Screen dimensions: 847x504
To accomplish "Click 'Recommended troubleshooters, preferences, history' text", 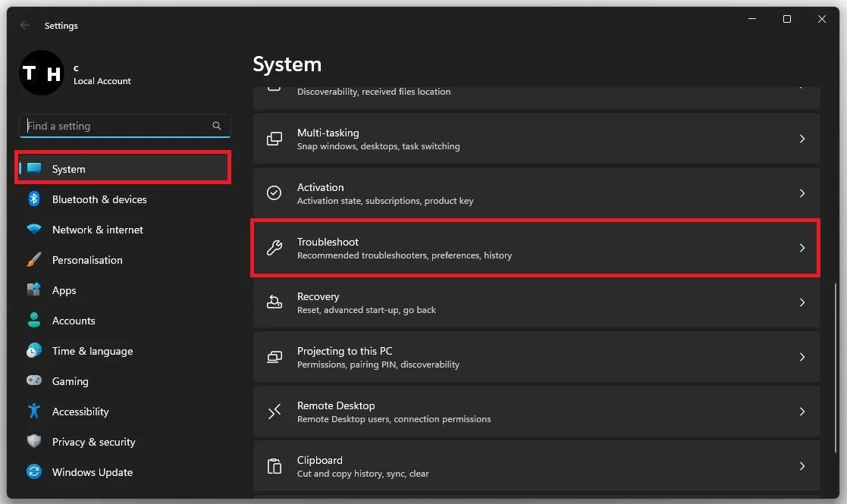I will pos(404,255).
